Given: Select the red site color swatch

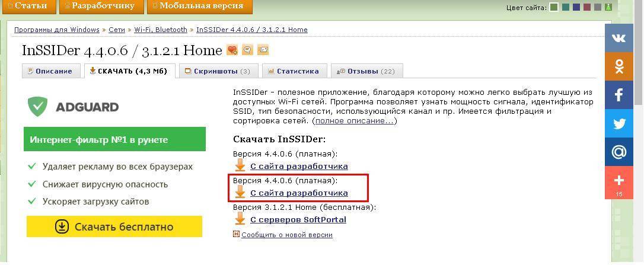Looking at the screenshot, I should coord(587,7).
